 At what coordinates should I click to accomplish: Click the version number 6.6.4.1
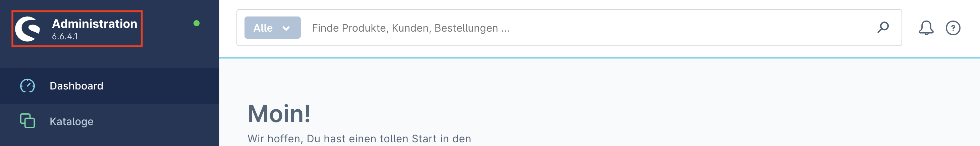65,37
